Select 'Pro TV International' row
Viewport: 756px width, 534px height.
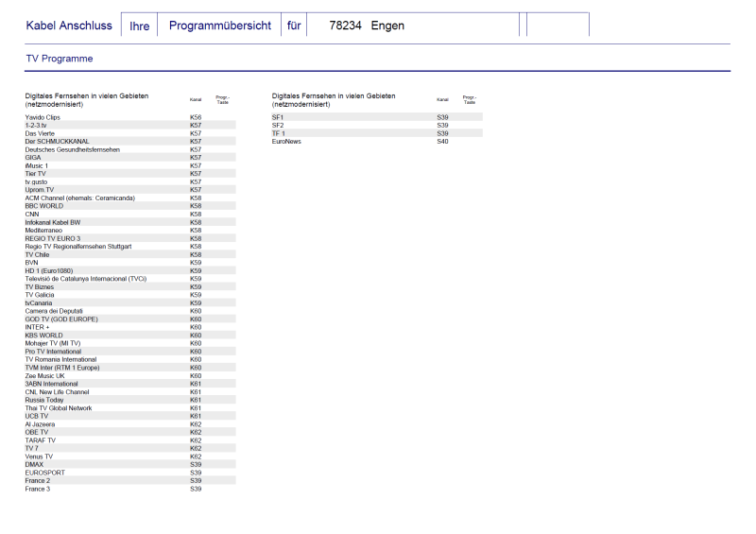[130, 352]
